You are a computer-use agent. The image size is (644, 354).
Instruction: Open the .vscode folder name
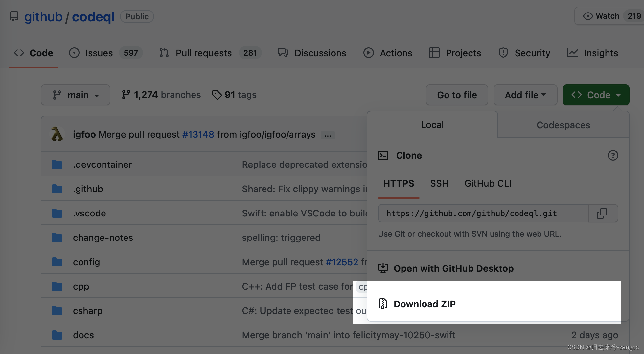(x=89, y=213)
